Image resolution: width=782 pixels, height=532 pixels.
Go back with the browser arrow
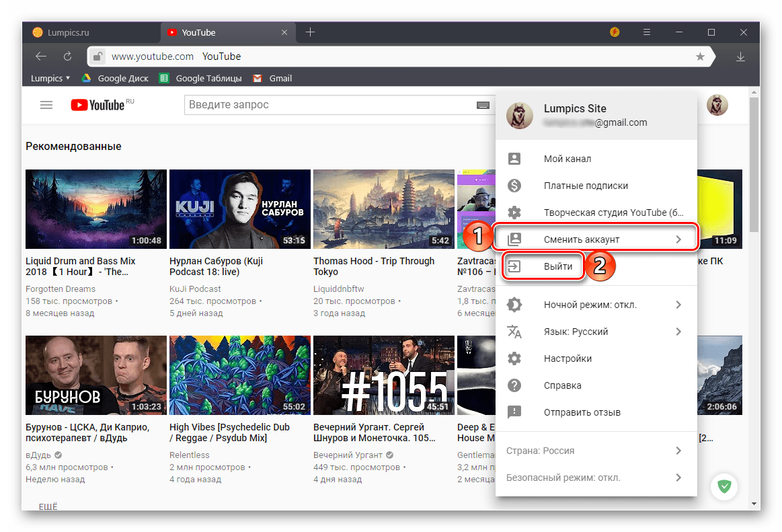(41, 56)
